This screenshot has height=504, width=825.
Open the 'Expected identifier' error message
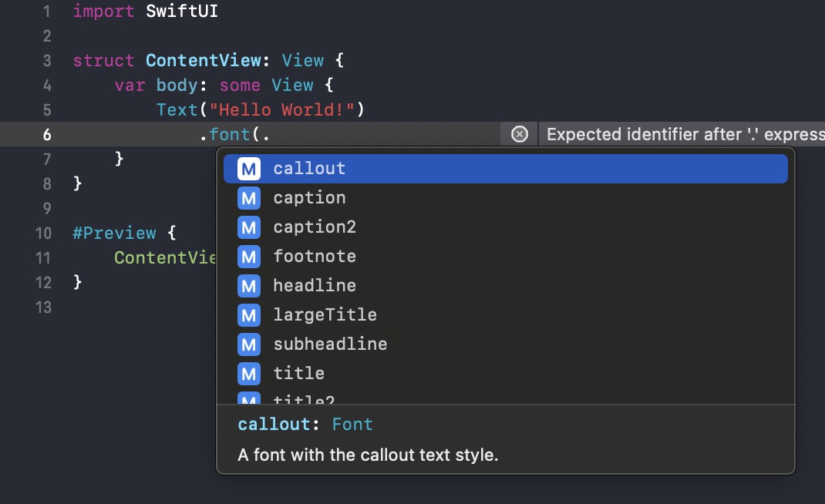[x=685, y=134]
